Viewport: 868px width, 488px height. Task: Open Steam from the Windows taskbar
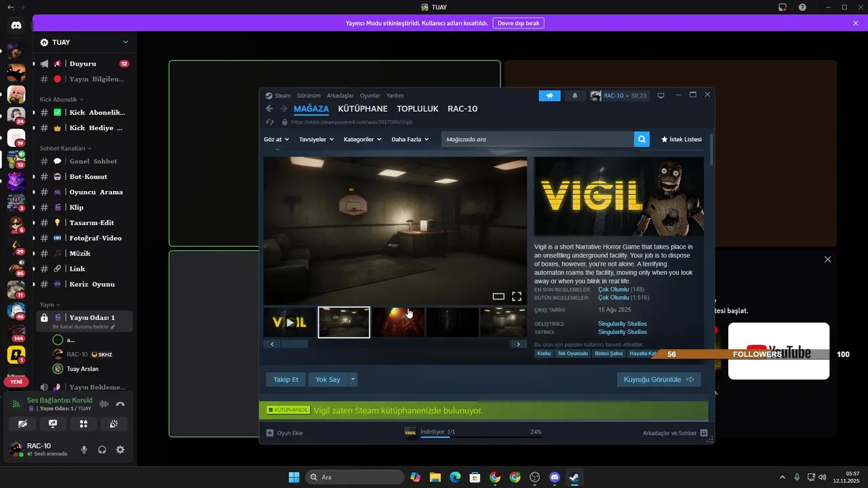pyautogui.click(x=574, y=477)
